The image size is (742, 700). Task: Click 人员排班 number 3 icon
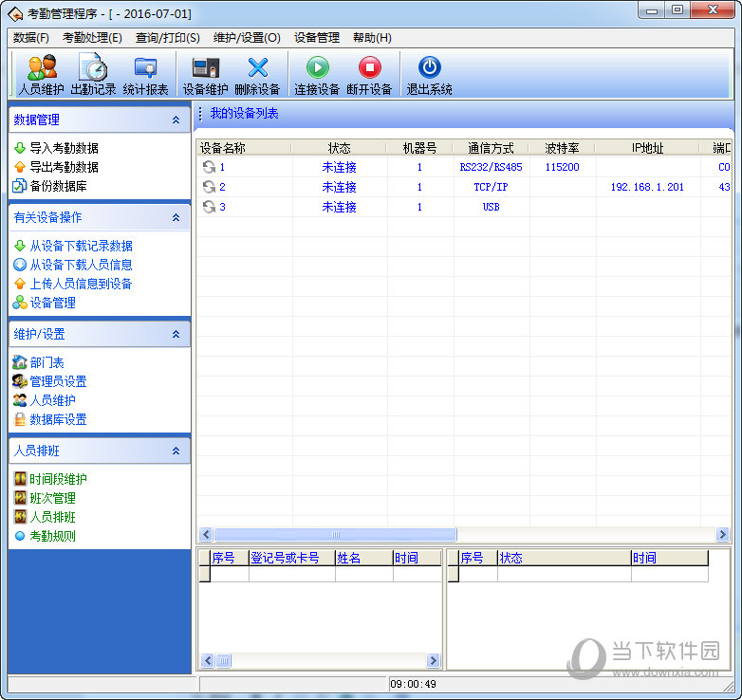point(20,517)
